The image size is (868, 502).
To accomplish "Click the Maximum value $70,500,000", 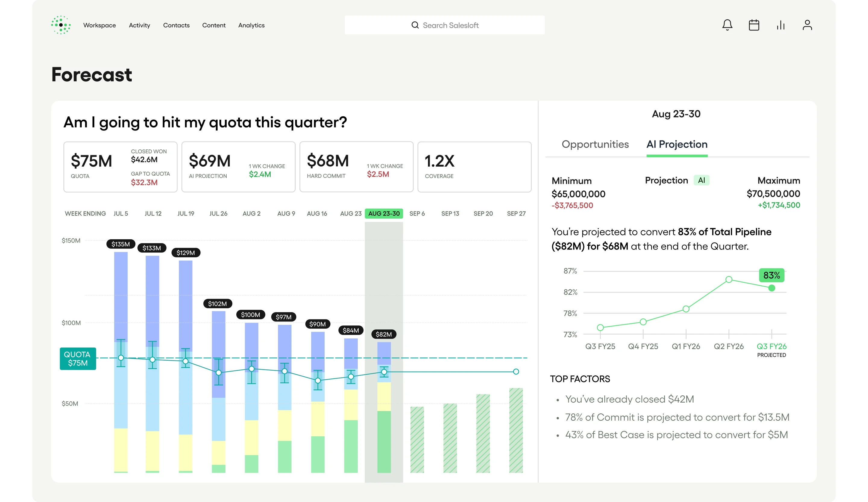I will (x=773, y=193).
